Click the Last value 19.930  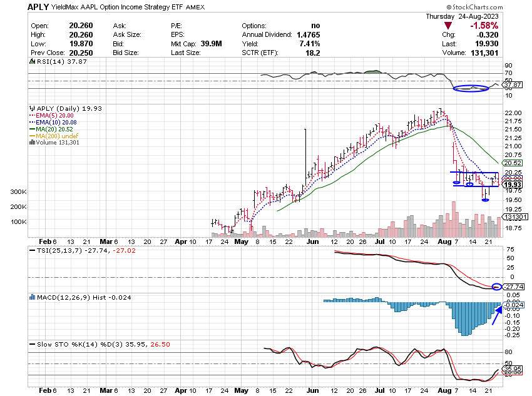(x=487, y=44)
